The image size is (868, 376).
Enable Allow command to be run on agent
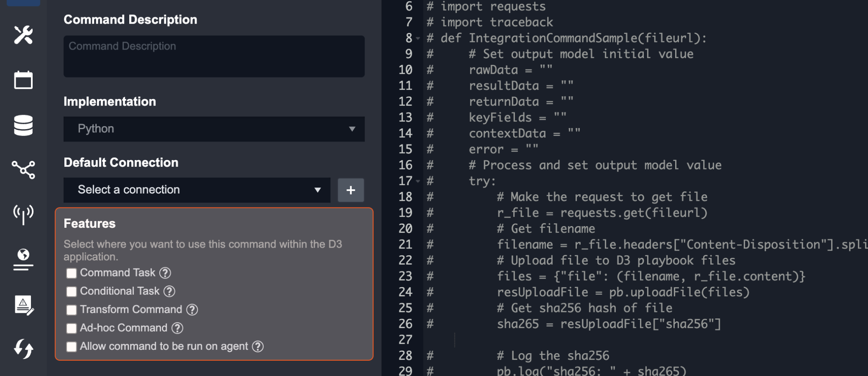click(x=72, y=347)
